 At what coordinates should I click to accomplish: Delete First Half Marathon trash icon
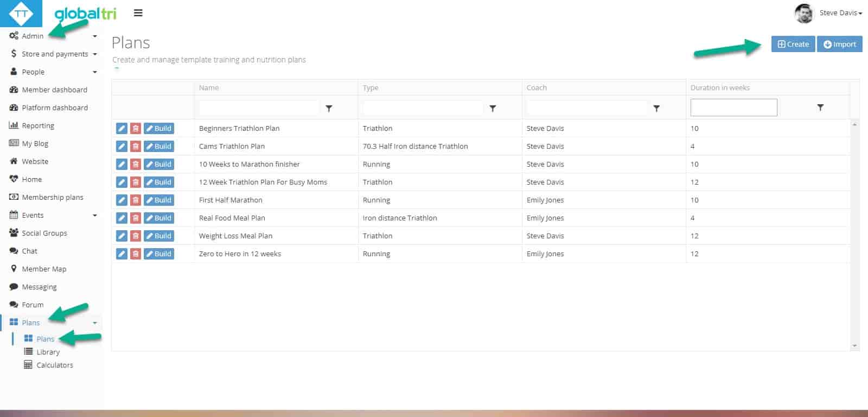(136, 200)
